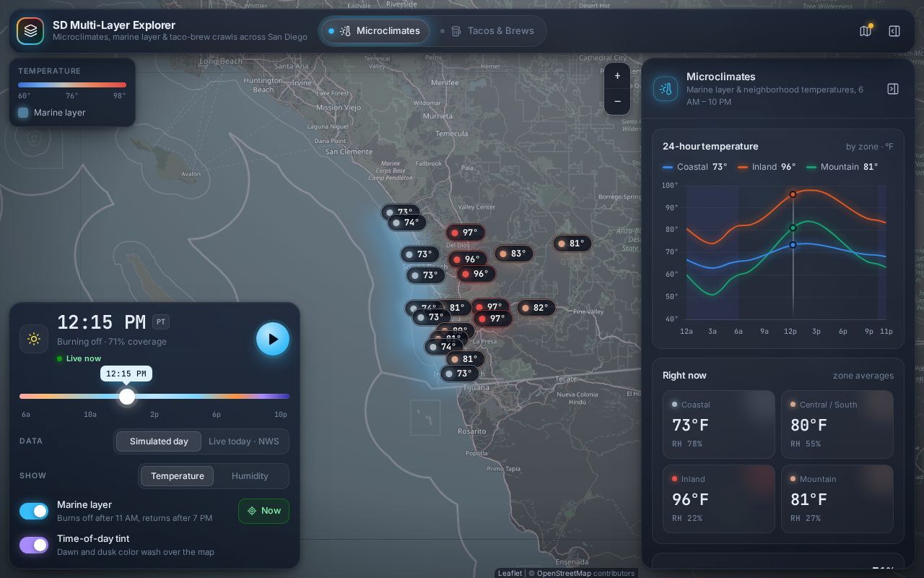Click the 6p mark on the time slider
This screenshot has width=924, height=578.
(x=217, y=415)
